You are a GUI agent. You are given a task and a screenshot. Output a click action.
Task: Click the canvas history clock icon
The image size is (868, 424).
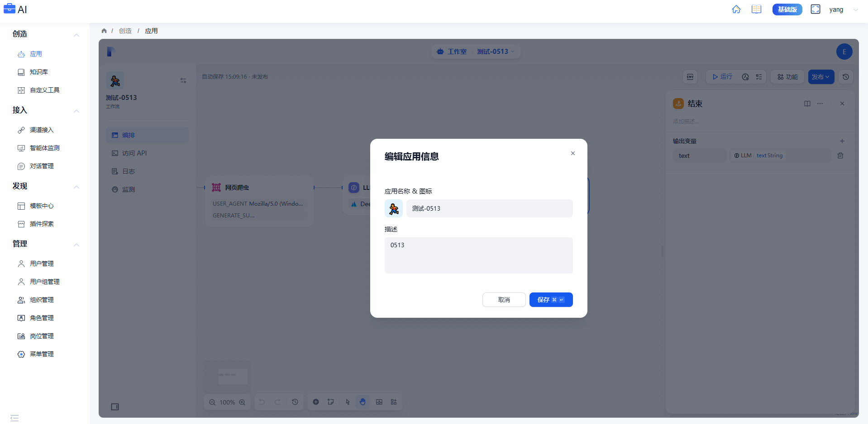(295, 402)
